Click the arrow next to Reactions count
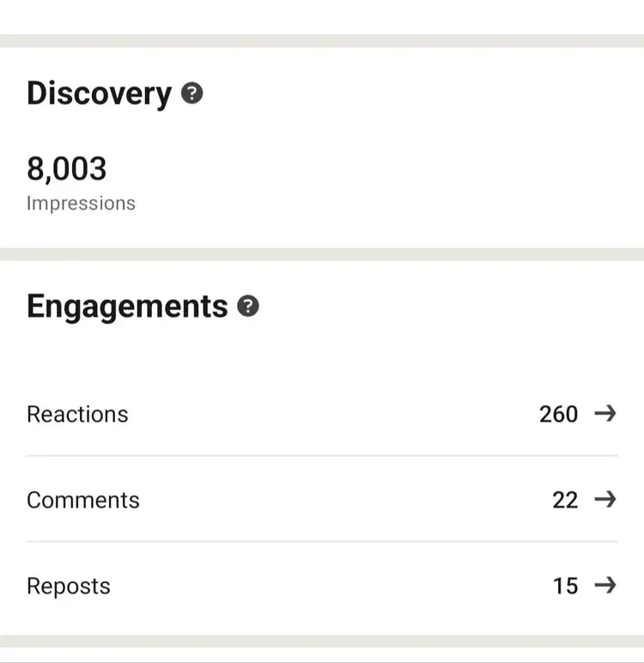 [605, 414]
